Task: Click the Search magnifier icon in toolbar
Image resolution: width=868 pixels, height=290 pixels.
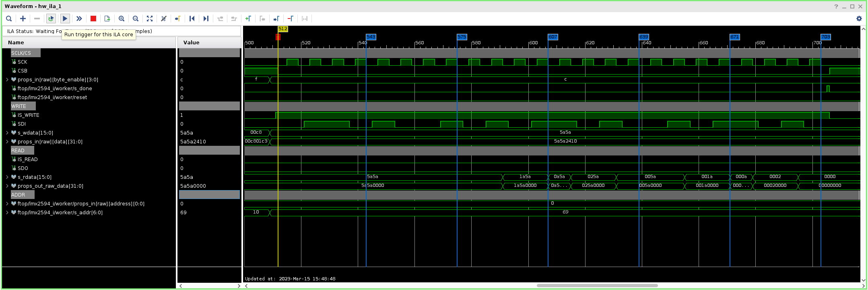Action: click(x=9, y=19)
